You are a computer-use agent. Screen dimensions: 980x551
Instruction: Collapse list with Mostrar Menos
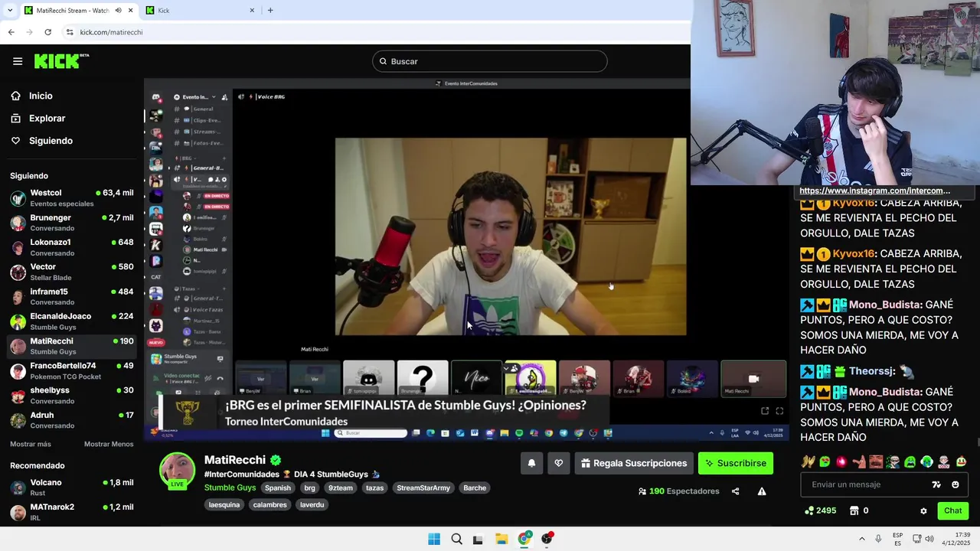click(x=109, y=444)
